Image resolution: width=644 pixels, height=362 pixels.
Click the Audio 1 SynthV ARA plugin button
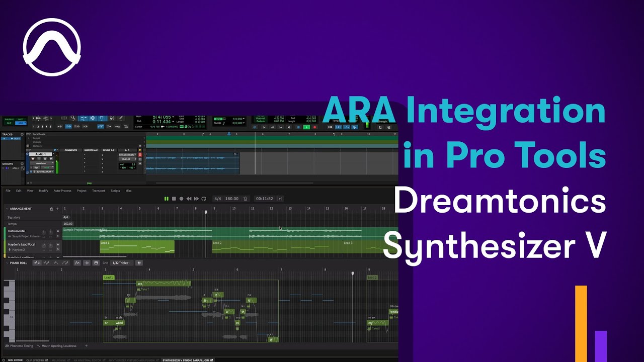(x=42, y=171)
